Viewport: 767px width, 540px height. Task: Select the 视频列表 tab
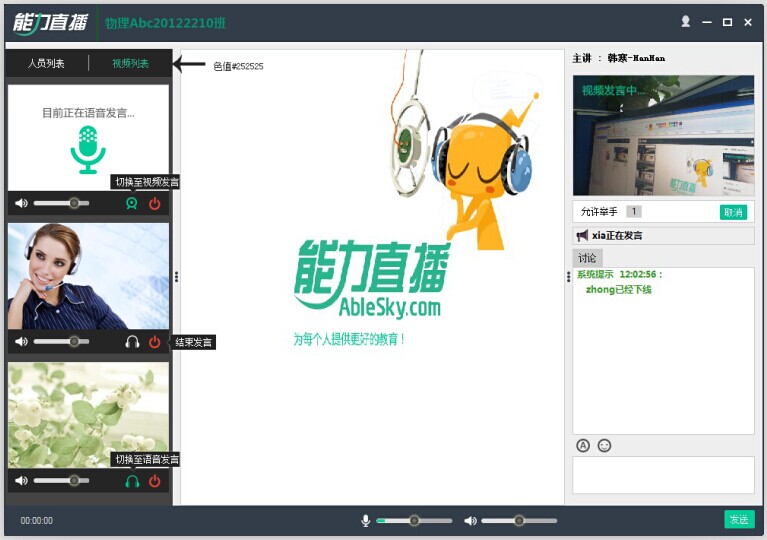pyautogui.click(x=130, y=63)
